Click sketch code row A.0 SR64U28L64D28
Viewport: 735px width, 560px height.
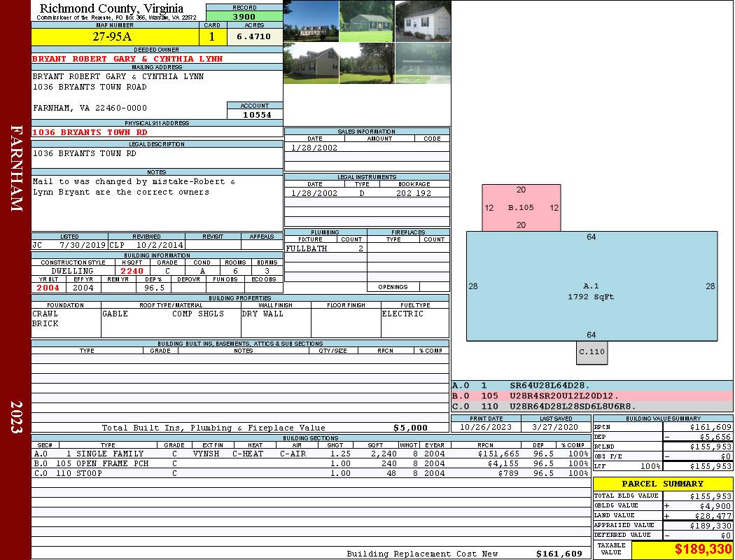[591, 386]
